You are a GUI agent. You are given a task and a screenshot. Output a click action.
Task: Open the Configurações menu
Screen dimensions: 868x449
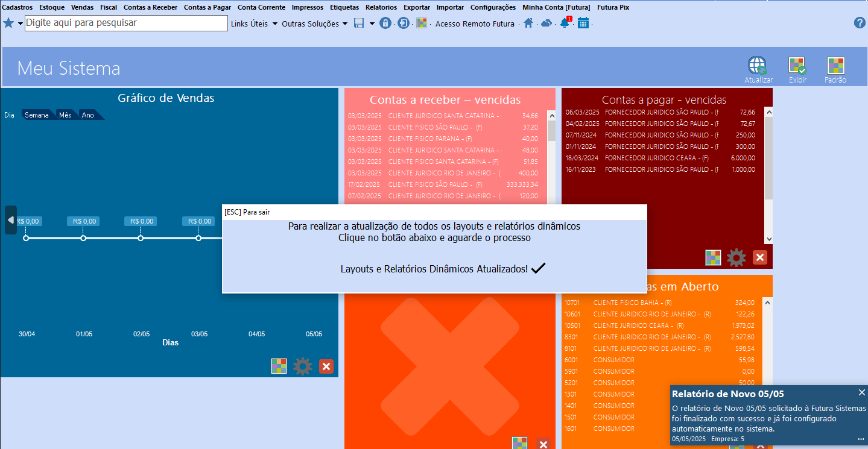(493, 7)
